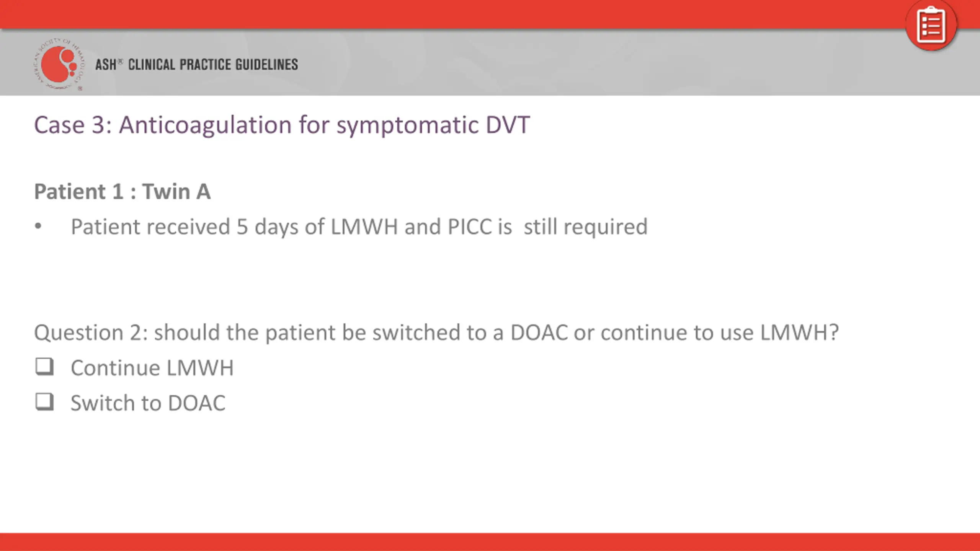Screen dimensions: 980x551
Task: Click the bullet point marker before Patient received
Action: tap(38, 226)
